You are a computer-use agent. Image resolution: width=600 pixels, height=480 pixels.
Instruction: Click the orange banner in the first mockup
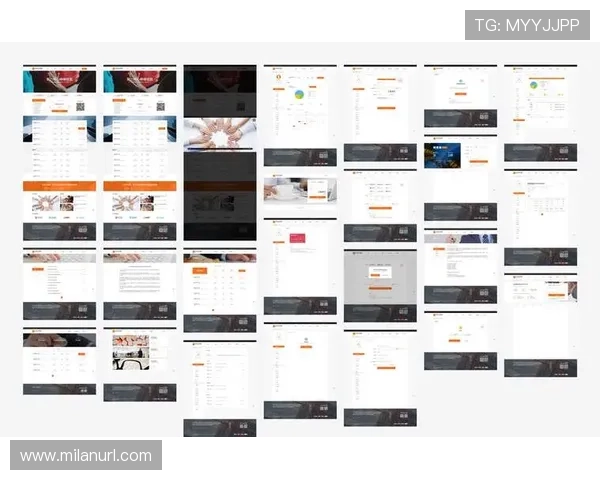59,185
